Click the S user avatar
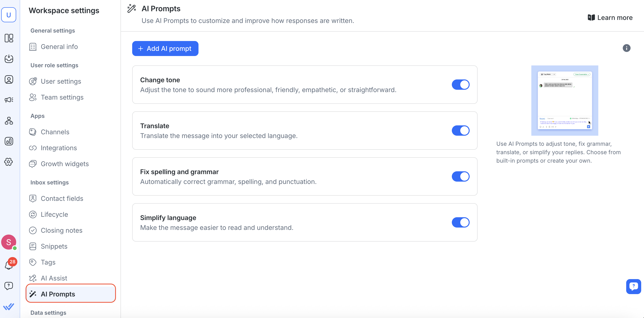This screenshot has height=318, width=644. 9,242
